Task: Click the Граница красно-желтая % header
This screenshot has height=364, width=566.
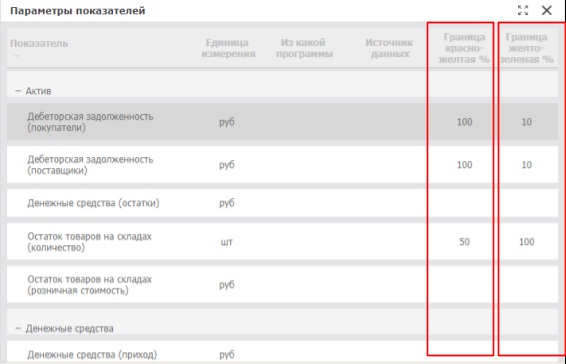Action: pyautogui.click(x=464, y=48)
